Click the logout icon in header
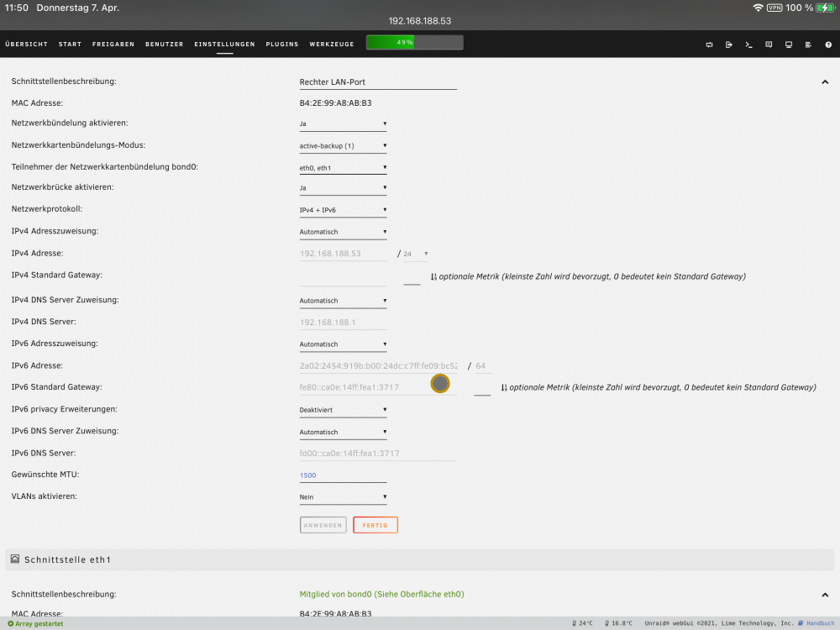 pyautogui.click(x=728, y=45)
